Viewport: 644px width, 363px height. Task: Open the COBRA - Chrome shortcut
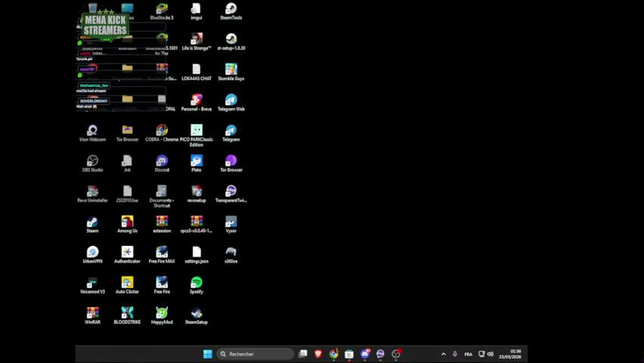(162, 134)
